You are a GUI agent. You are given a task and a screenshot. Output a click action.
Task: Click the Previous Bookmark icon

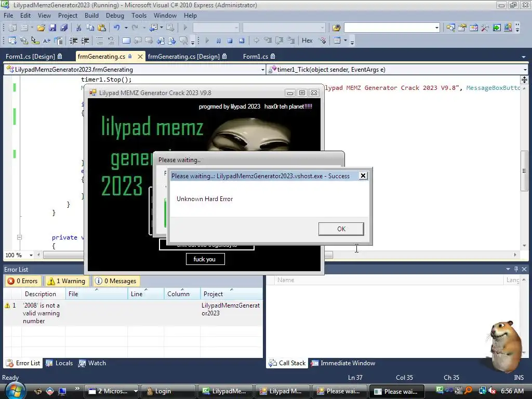(138, 41)
